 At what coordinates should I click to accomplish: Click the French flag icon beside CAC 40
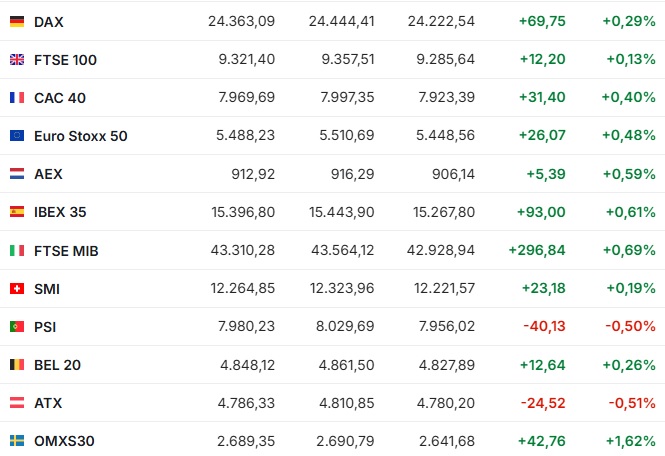tap(17, 98)
